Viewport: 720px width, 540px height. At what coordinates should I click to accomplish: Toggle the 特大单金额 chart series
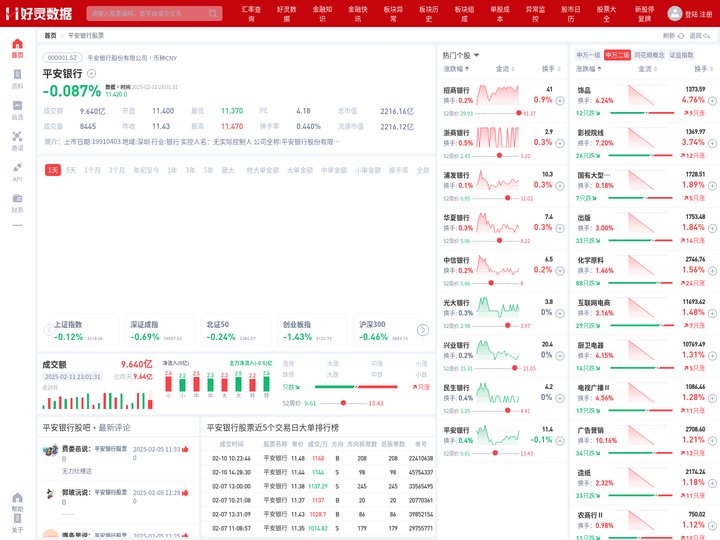point(263,170)
